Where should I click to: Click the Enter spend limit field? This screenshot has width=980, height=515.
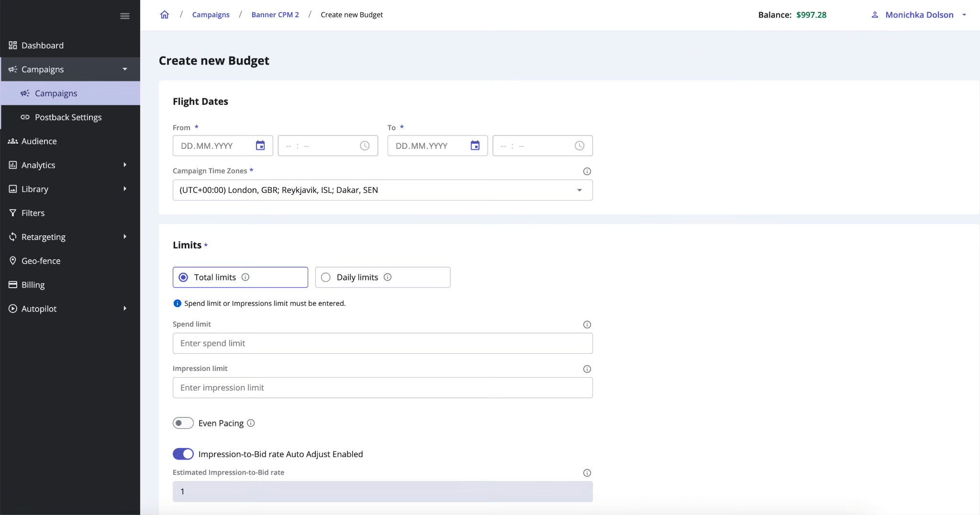[382, 343]
